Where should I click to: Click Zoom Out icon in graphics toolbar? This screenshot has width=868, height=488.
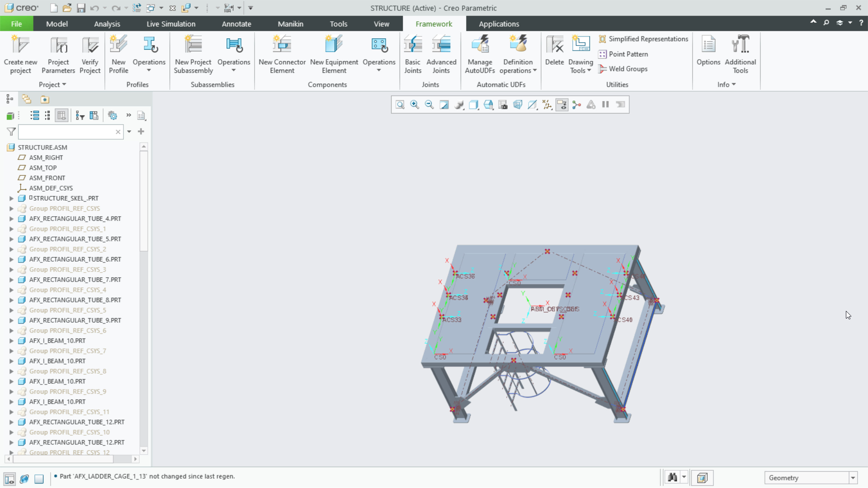coord(429,105)
